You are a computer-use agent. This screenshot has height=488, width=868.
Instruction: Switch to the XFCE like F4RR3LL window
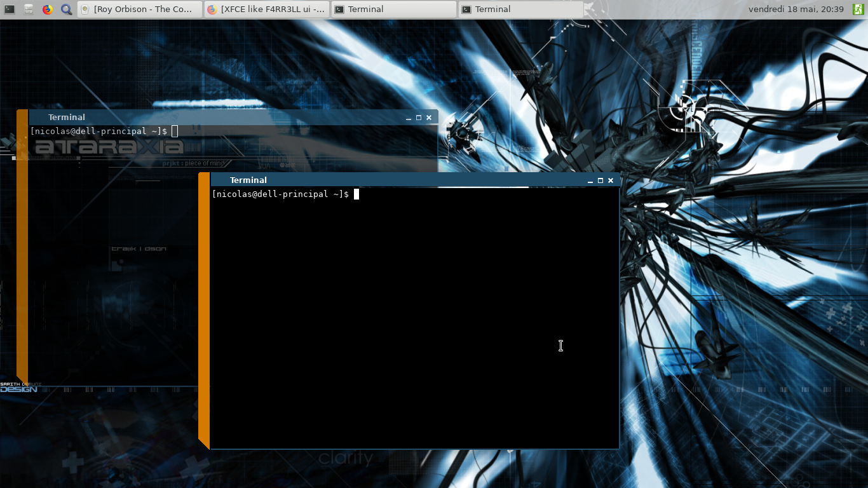pyautogui.click(x=267, y=9)
